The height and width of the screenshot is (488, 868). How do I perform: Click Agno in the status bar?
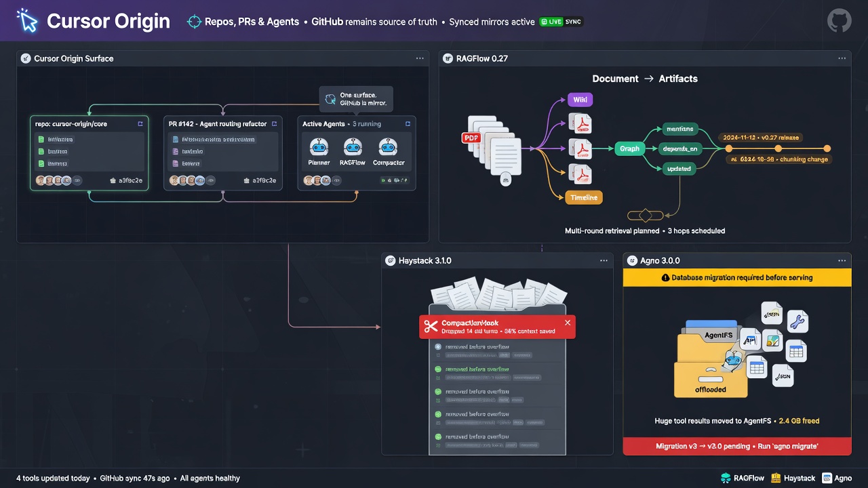coord(837,478)
